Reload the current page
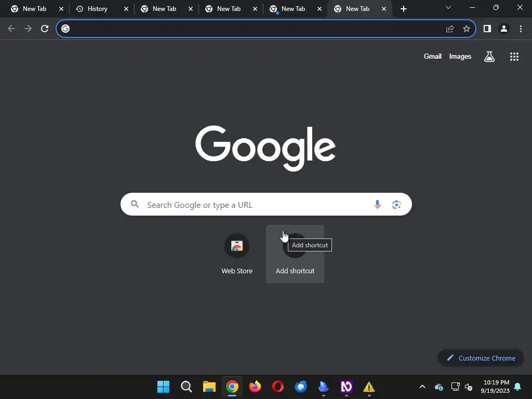This screenshot has width=532, height=399. click(45, 29)
